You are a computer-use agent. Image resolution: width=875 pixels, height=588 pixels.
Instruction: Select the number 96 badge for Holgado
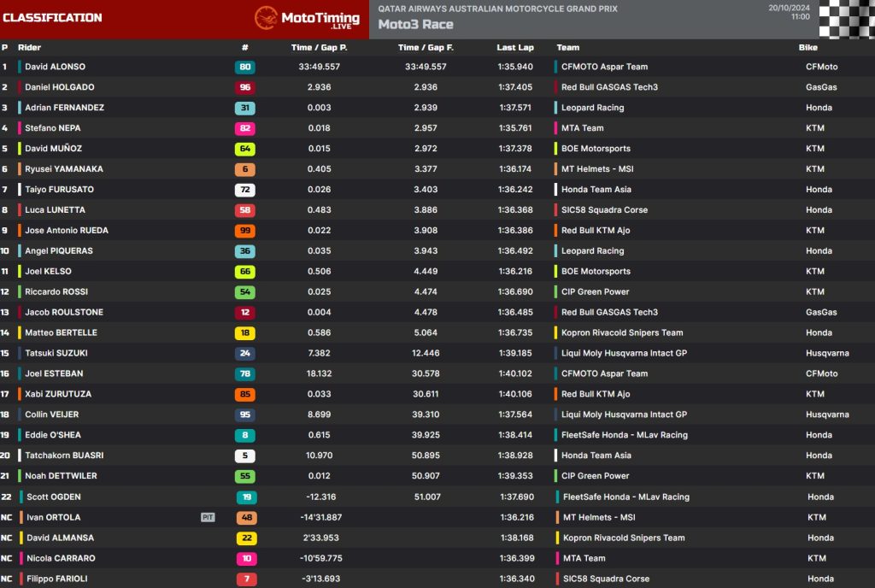pyautogui.click(x=244, y=87)
